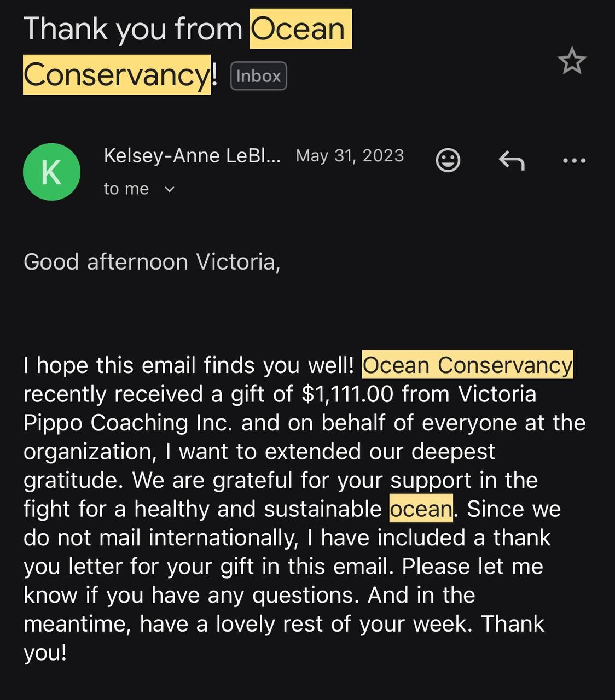Tap highlighted 'Conservancy' in the subject line
Screen dimensions: 615x700
117,74
